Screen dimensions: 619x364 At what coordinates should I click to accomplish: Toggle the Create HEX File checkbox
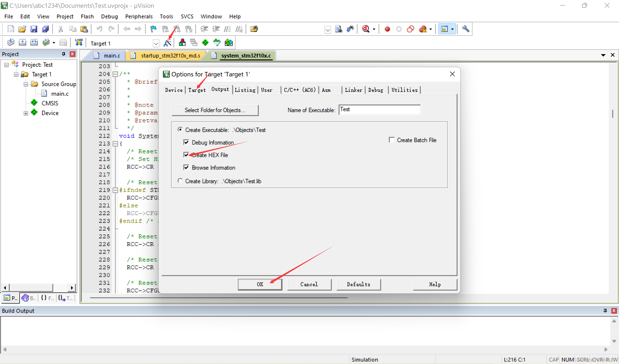(186, 155)
